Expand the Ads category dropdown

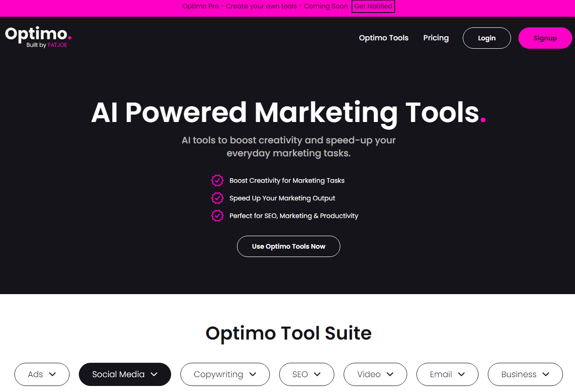(x=42, y=374)
